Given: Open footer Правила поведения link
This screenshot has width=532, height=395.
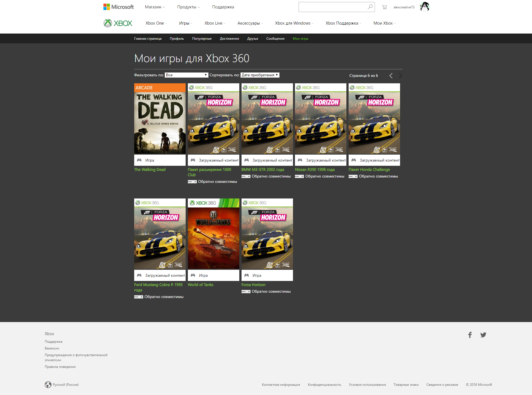Looking at the screenshot, I should pos(60,367).
